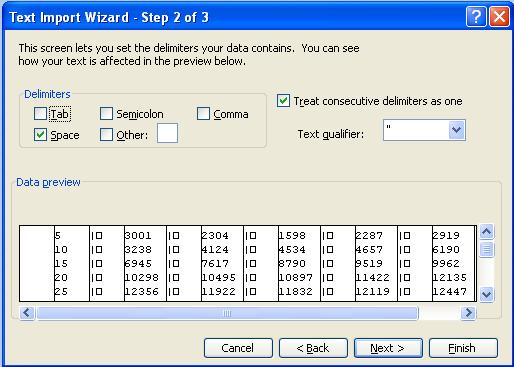
Task: Click the horizontal scroll left arrow
Action: tap(27, 313)
